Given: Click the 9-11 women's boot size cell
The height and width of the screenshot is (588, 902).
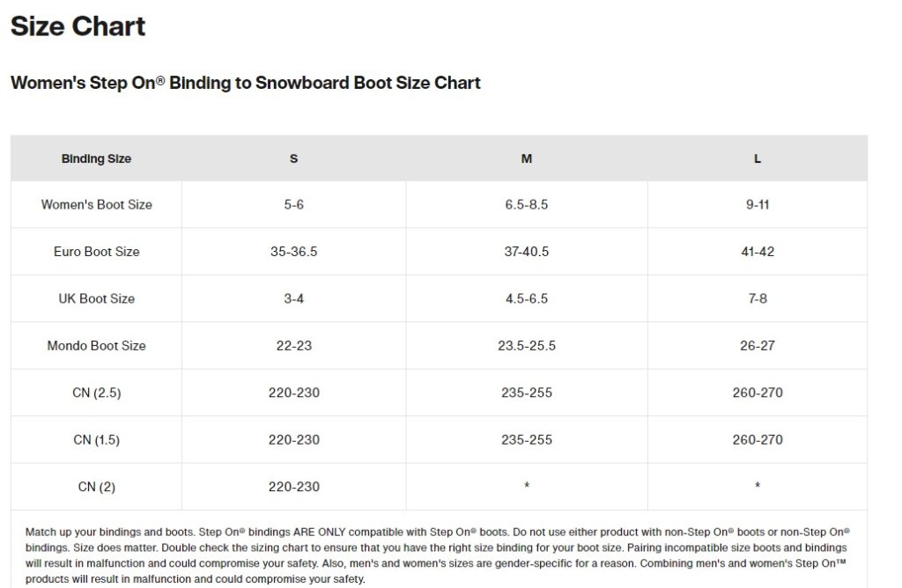Looking at the screenshot, I should pyautogui.click(x=757, y=204).
